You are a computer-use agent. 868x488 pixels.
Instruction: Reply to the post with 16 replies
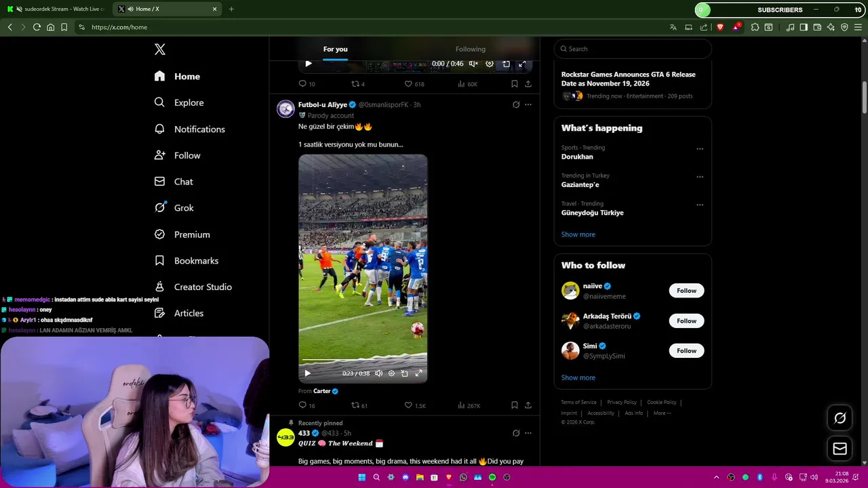(x=307, y=405)
